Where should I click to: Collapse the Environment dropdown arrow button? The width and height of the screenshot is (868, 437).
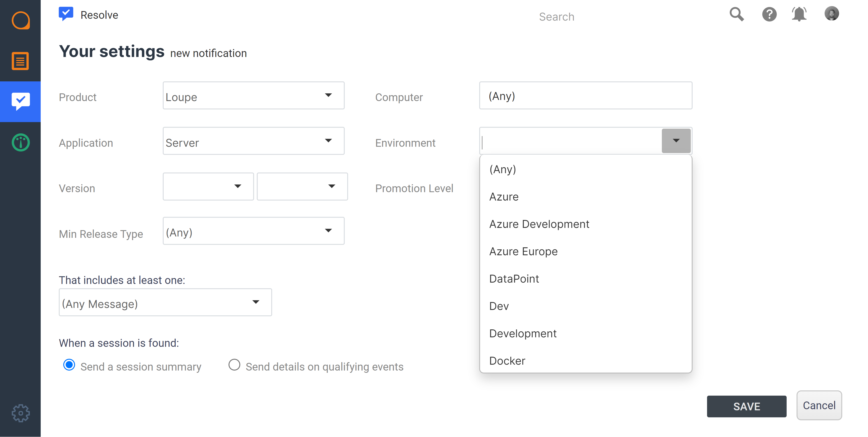click(x=676, y=141)
